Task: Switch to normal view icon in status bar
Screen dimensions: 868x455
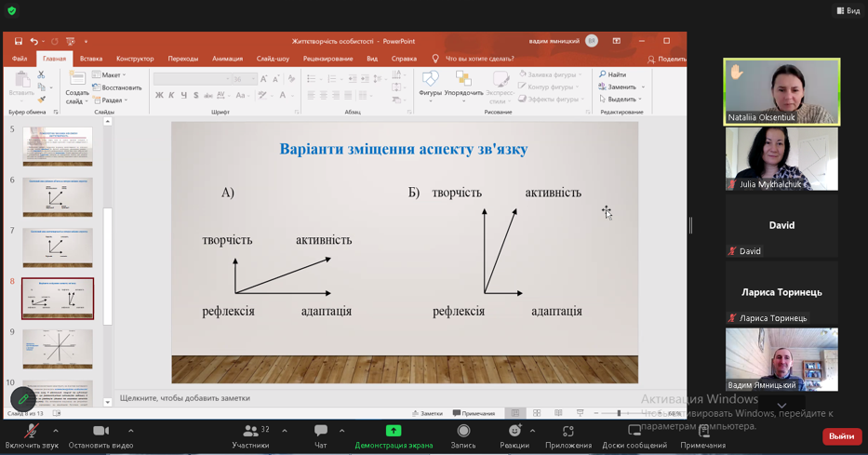Action: [515, 413]
